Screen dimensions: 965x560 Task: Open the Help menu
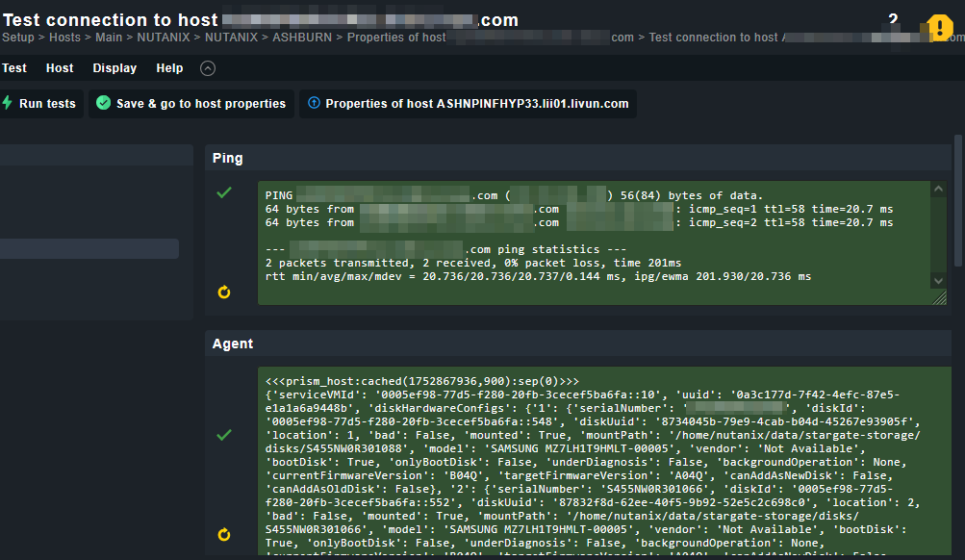[169, 68]
